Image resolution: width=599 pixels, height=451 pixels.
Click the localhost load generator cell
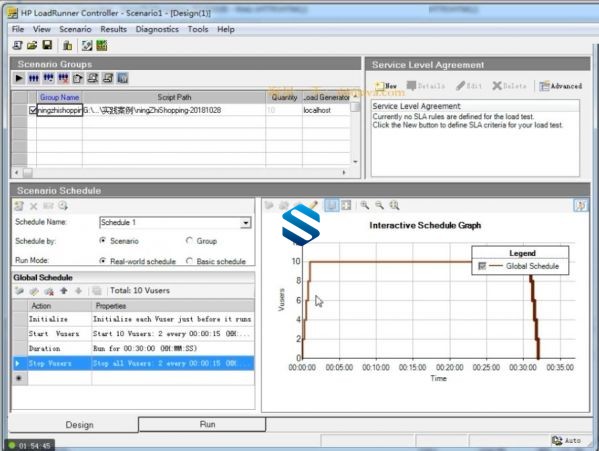pyautogui.click(x=326, y=110)
